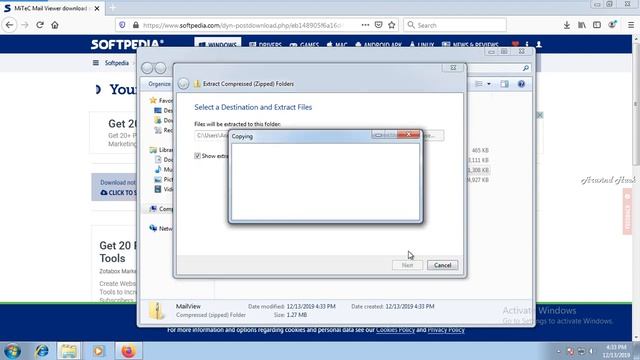Open the Android APK section

(x=378, y=44)
